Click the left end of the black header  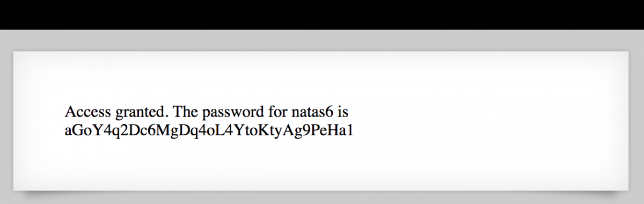coord(11,14)
